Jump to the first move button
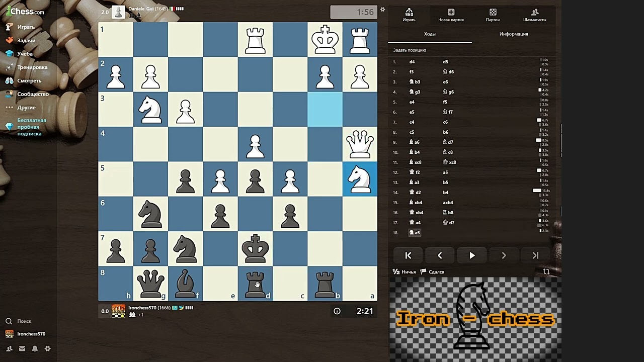The height and width of the screenshot is (362, 644). click(408, 255)
